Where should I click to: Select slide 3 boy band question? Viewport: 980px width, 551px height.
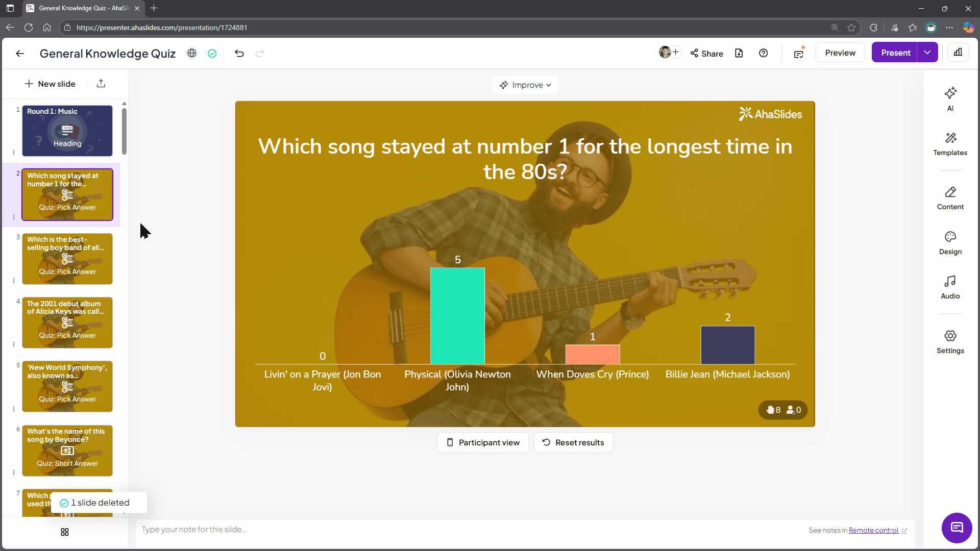67,259
